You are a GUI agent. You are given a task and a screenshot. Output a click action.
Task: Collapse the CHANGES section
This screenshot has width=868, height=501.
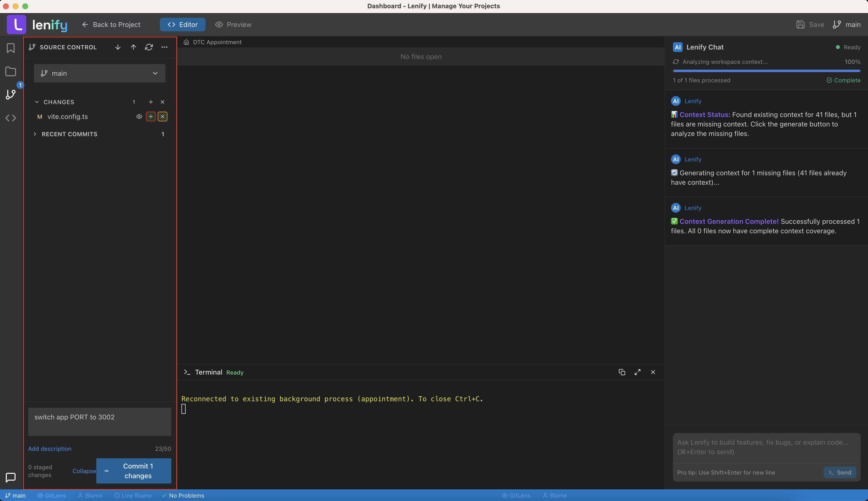pos(37,101)
